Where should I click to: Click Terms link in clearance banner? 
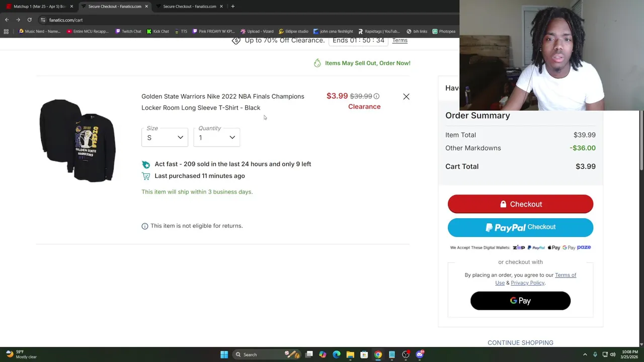399,40
